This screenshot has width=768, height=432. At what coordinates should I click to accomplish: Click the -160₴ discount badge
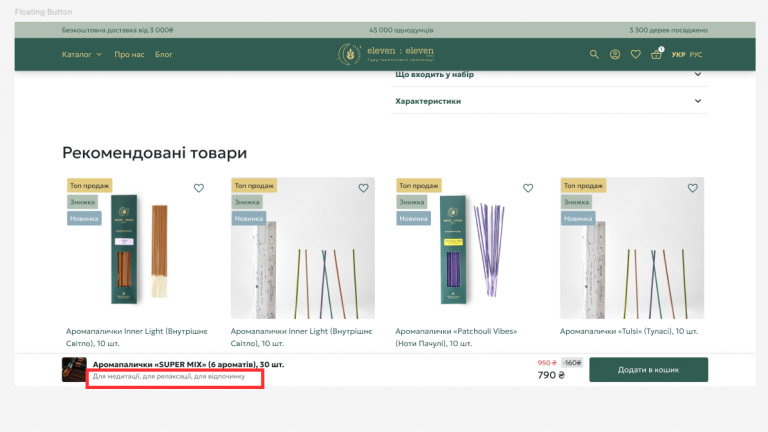coord(572,362)
